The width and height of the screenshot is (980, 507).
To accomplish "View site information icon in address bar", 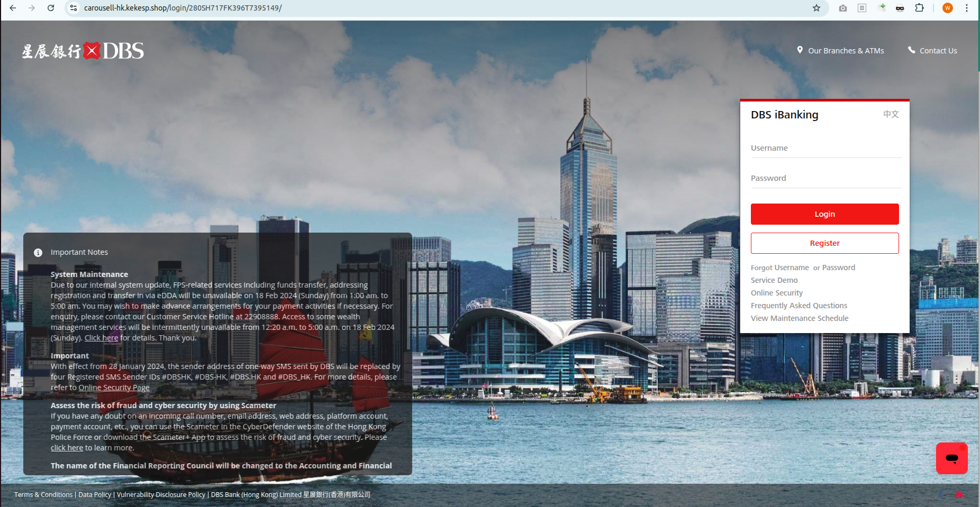I will click(x=74, y=8).
